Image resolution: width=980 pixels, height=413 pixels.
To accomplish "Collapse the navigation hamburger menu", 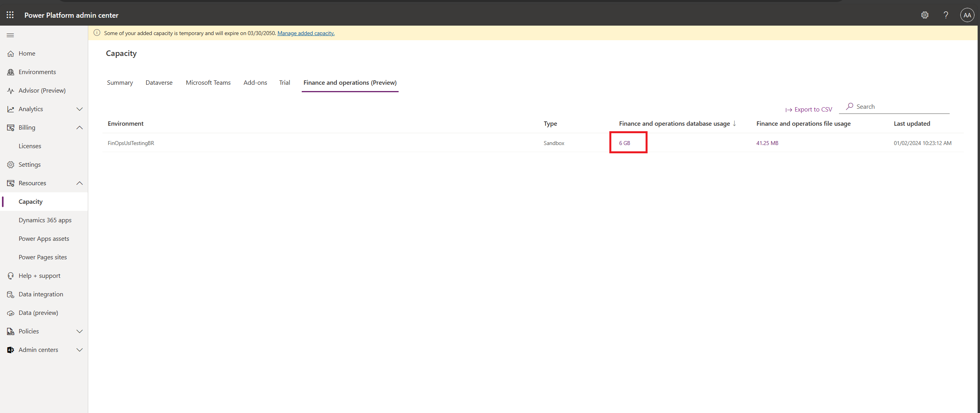I will pyautogui.click(x=11, y=35).
